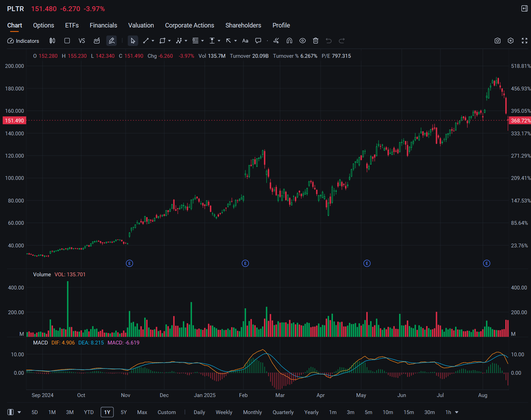
Task: Open the VS comparison tool
Action: pyautogui.click(x=82, y=41)
